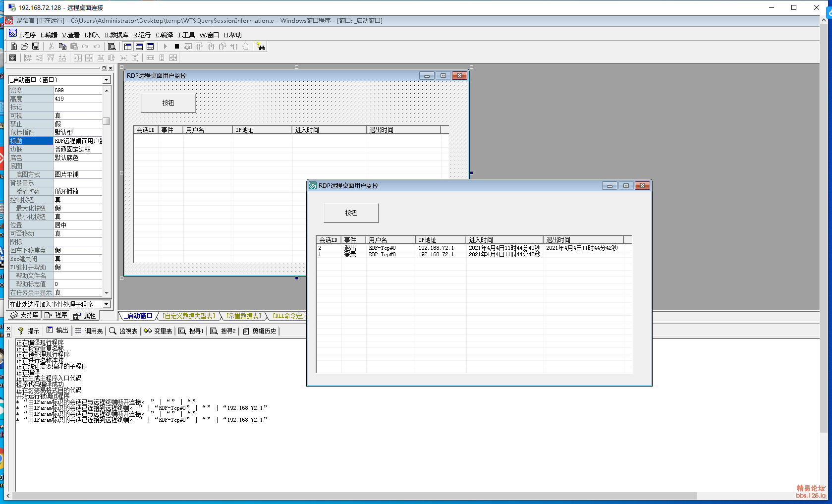Click the center horizontally in window icon
Viewport: 832px width, 504px height.
point(78,57)
